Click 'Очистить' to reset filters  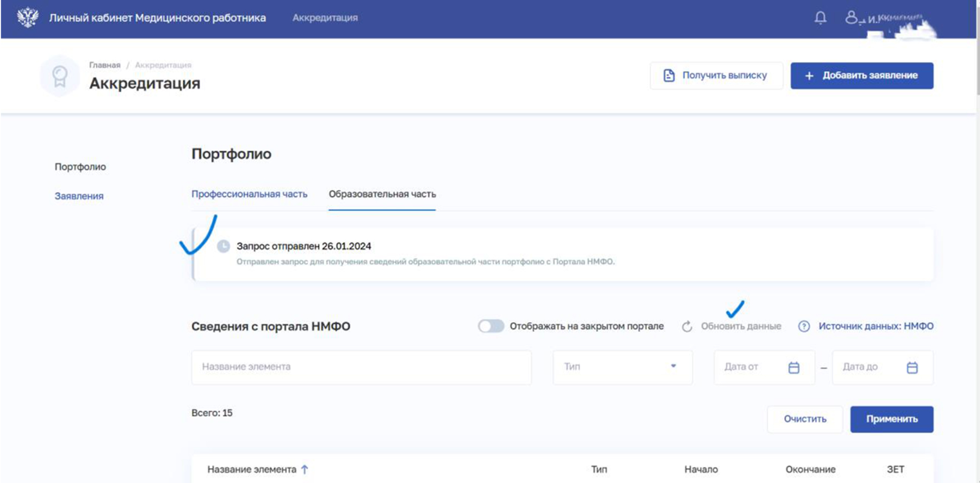pos(805,419)
